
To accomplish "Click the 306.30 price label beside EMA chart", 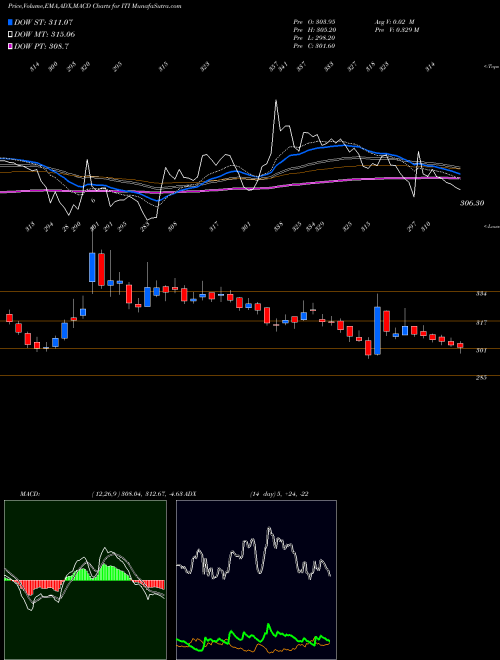I will (x=472, y=203).
